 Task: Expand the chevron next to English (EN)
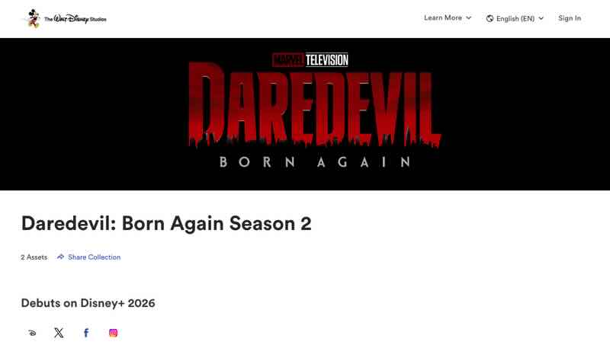[x=541, y=18]
